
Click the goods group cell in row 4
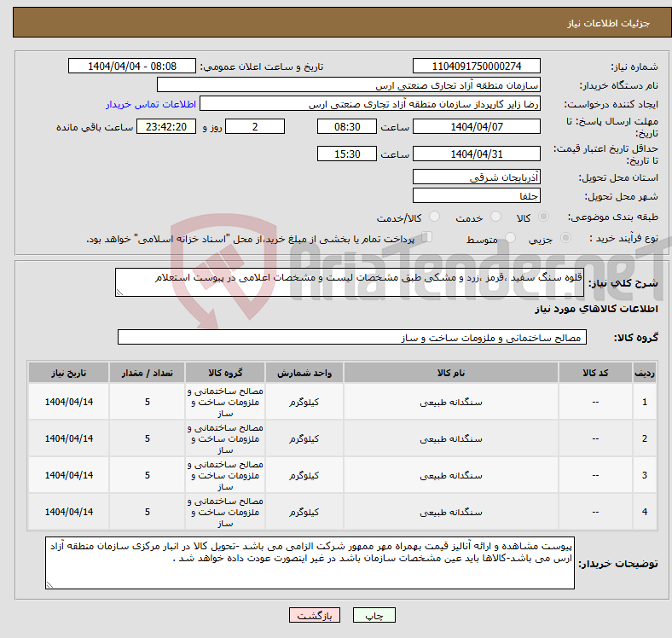tap(225, 512)
